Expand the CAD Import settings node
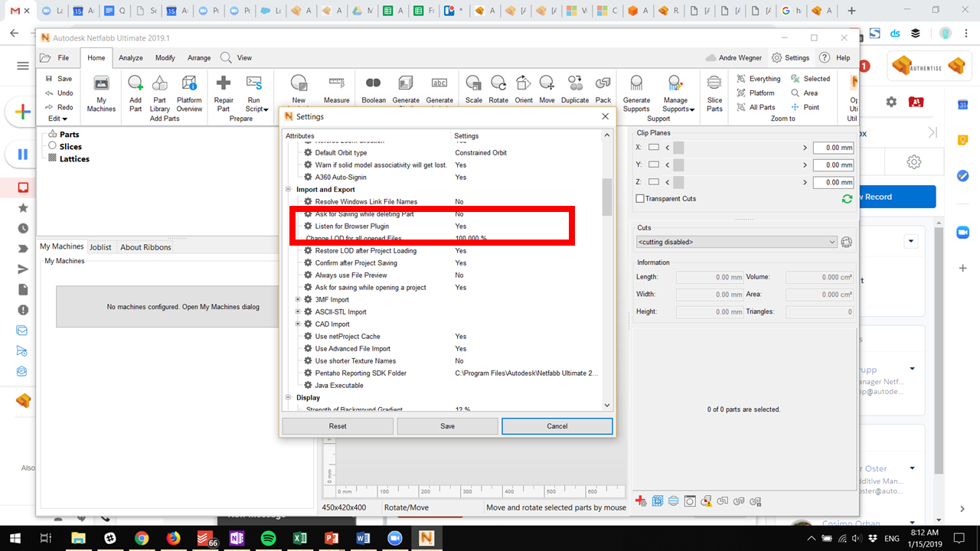The image size is (980, 551). click(x=299, y=324)
